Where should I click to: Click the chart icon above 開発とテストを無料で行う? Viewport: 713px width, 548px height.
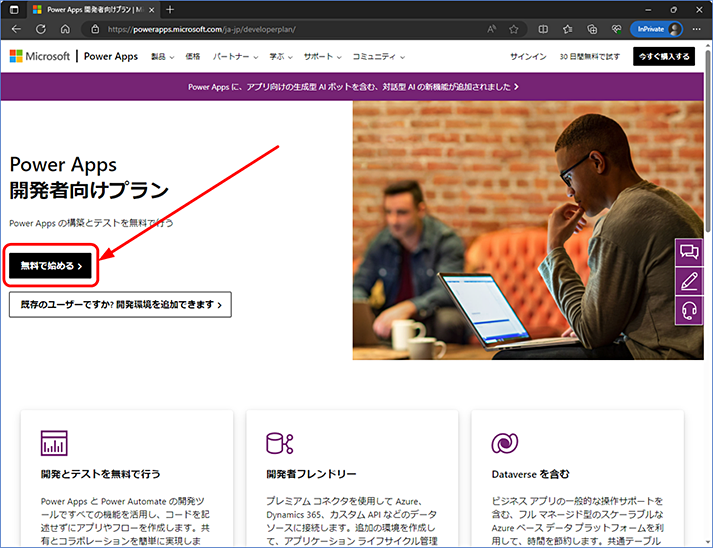pos(54,443)
